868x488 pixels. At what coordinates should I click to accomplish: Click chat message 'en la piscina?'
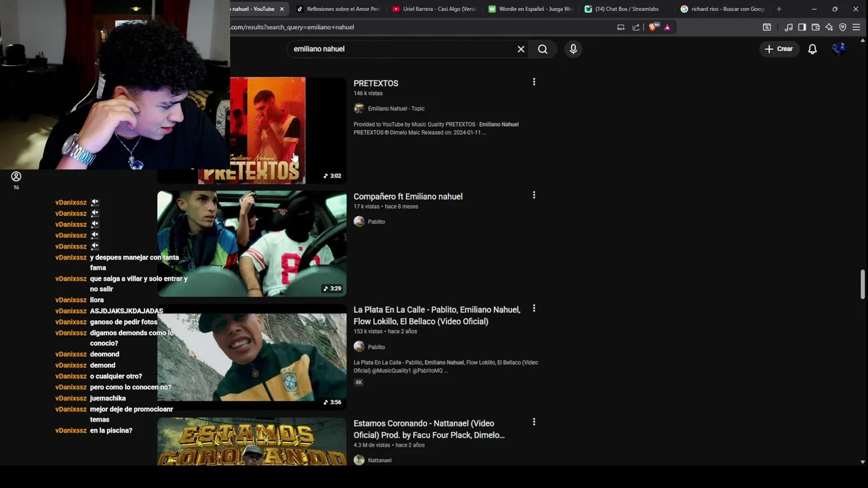111,430
